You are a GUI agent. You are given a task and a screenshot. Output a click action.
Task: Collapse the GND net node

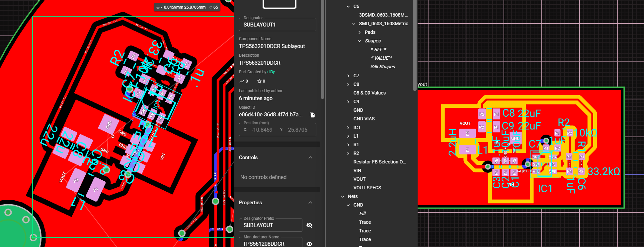point(348,205)
